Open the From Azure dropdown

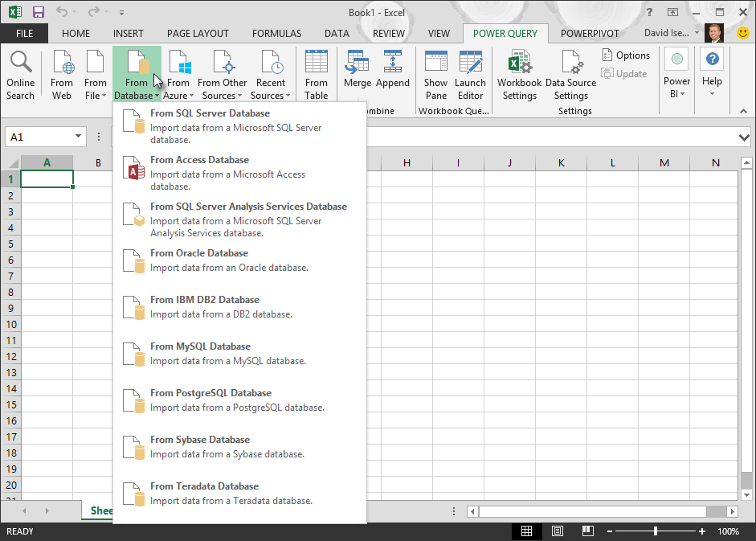(178, 75)
